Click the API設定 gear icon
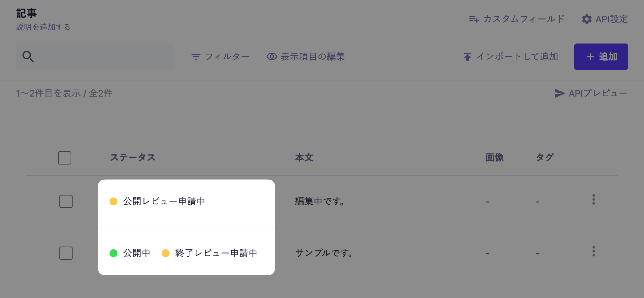644x298 pixels. pos(587,19)
